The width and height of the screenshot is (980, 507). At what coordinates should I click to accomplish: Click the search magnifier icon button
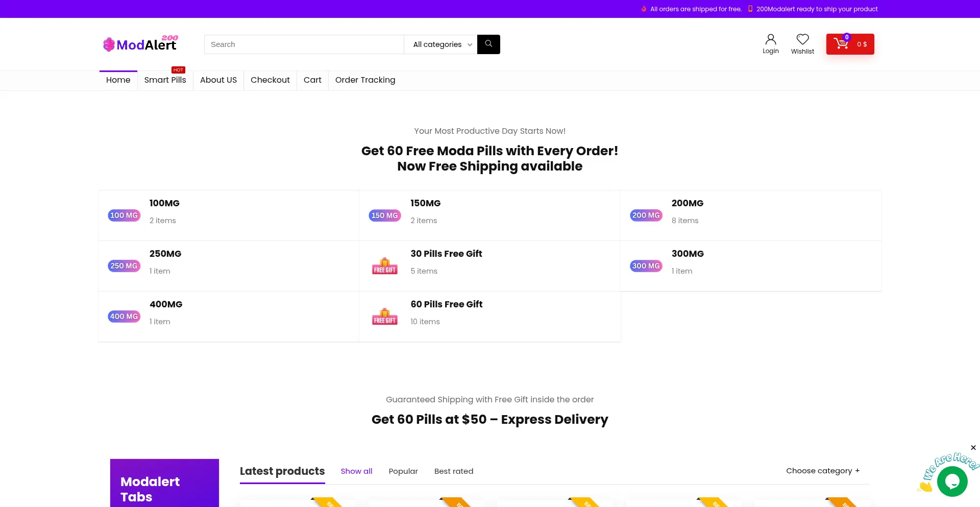(488, 44)
